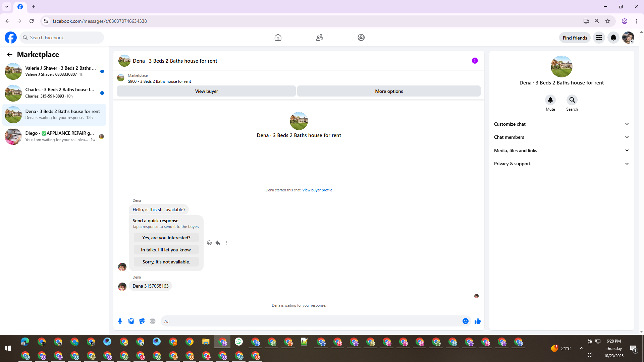Mute this conversation with the bell
Image resolution: width=644 pixels, height=362 pixels.
550,100
